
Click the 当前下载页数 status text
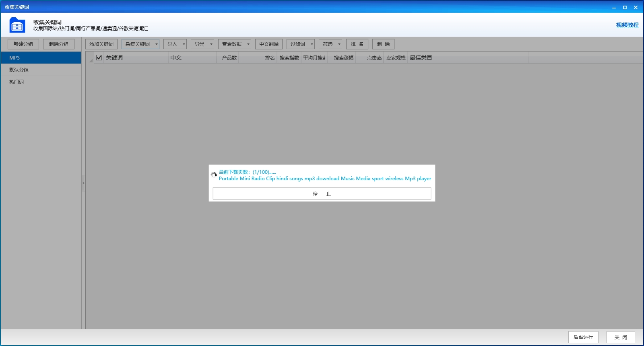coord(248,172)
